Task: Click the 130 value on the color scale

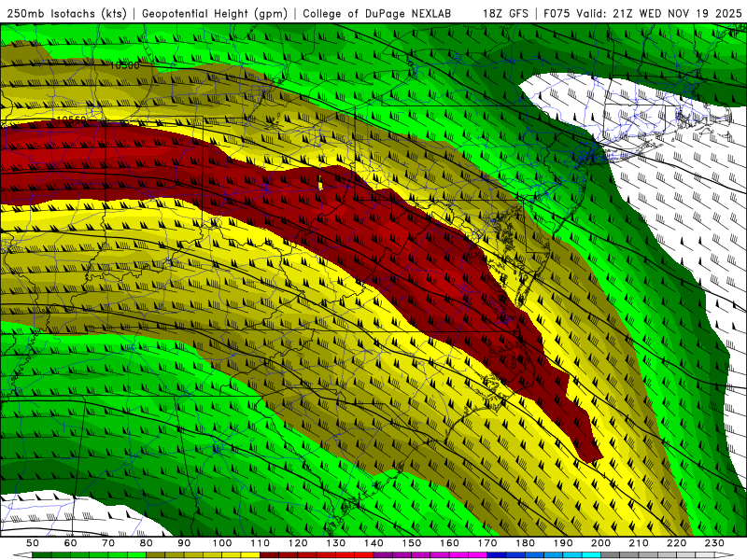Action: (x=336, y=543)
